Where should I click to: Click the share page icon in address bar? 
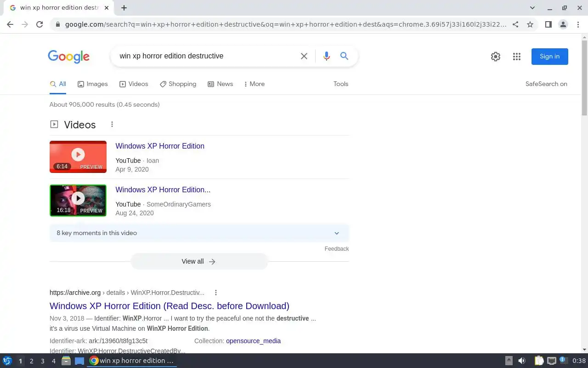click(x=515, y=24)
